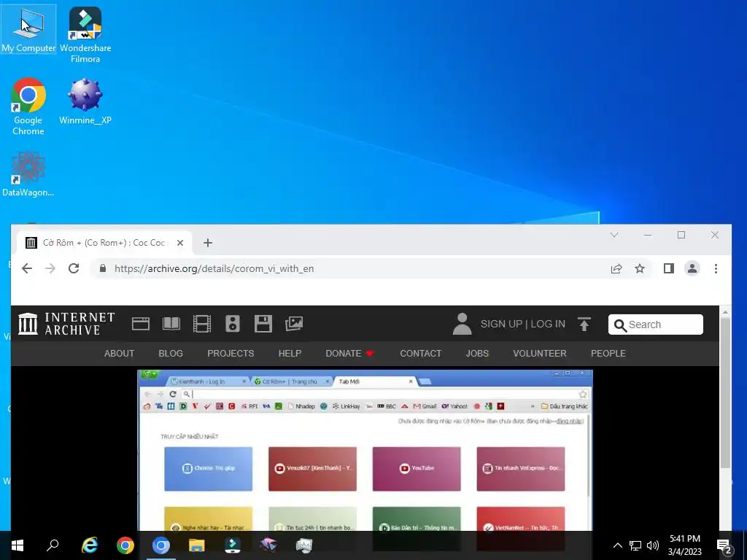The width and height of the screenshot is (747, 560).
Task: Launch Wondershare Filmora from the desktop
Action: 85,35
